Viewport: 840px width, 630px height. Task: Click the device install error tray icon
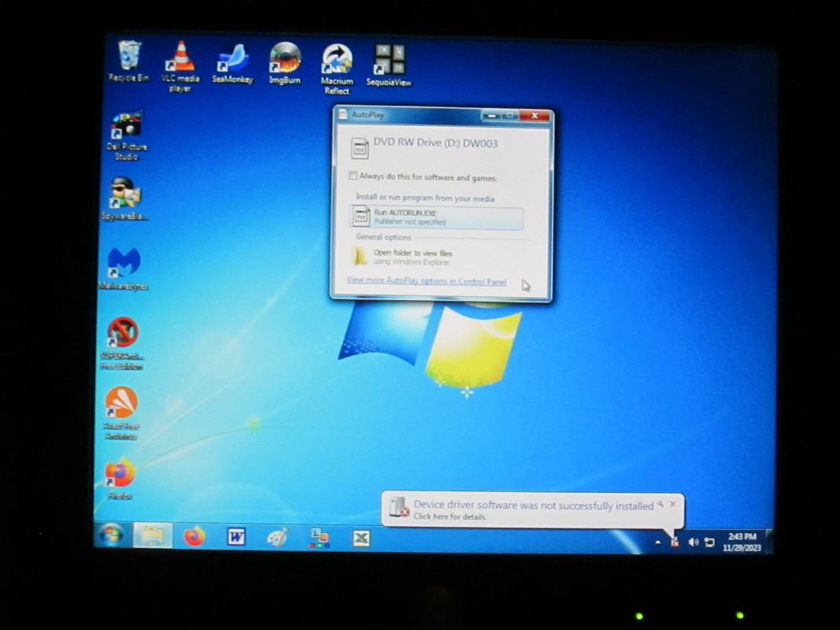[x=675, y=542]
